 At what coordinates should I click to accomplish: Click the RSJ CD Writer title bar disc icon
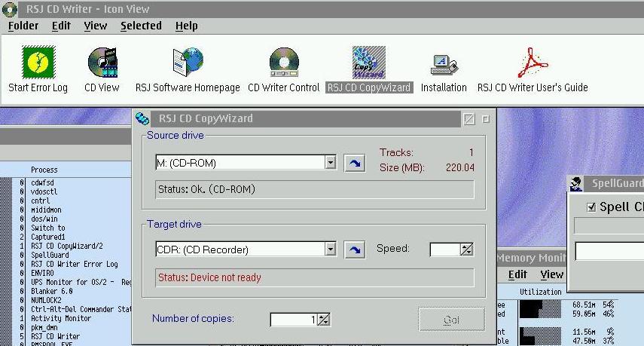pos(9,9)
